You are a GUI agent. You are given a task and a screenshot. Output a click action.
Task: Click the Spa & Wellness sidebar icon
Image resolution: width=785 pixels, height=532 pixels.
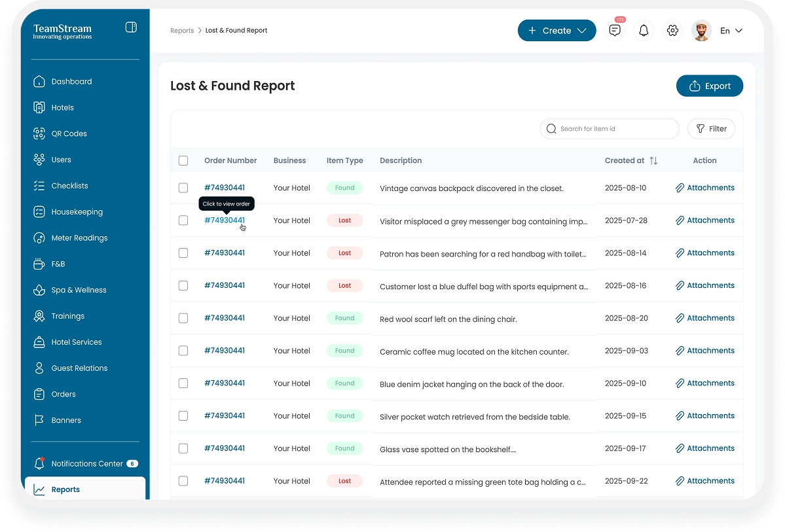click(x=39, y=290)
